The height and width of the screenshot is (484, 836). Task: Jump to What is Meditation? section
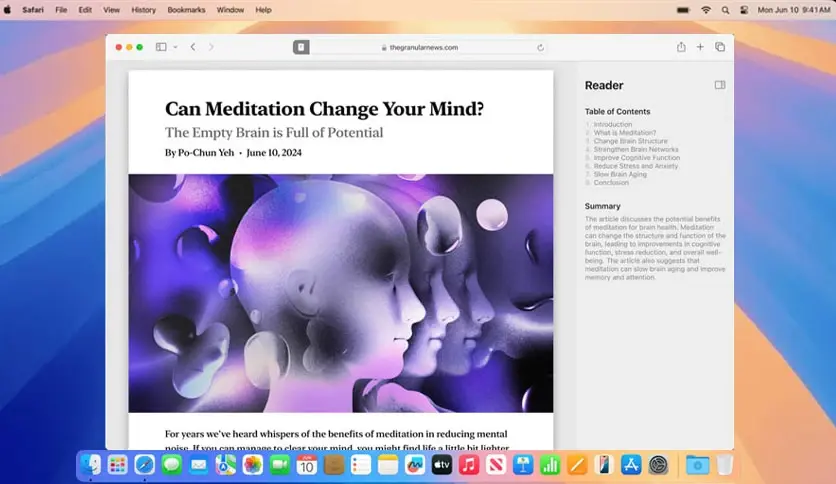(x=625, y=133)
